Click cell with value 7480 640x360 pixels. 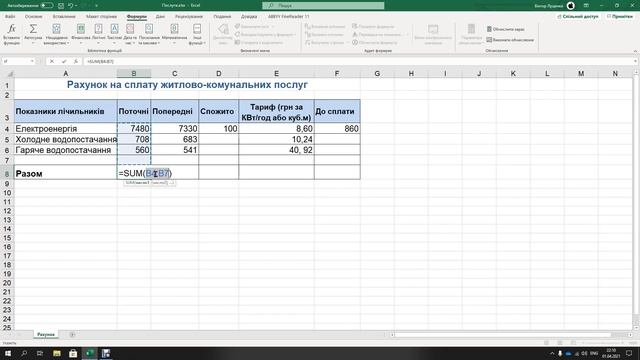pyautogui.click(x=134, y=129)
